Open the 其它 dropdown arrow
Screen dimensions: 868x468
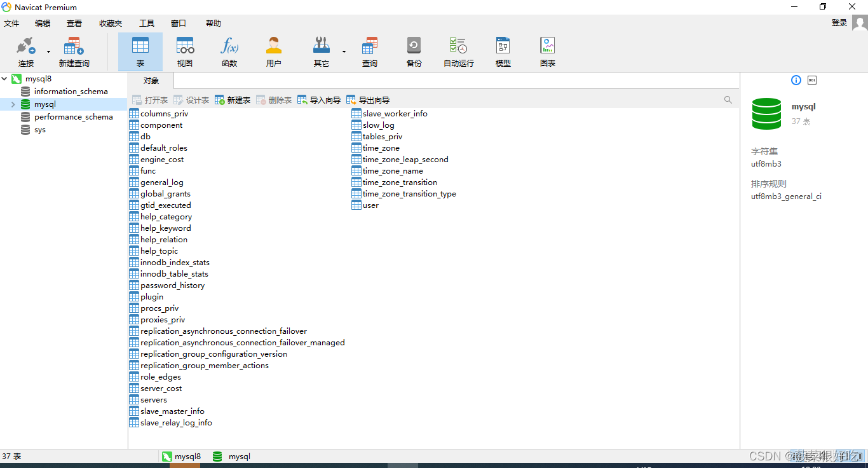click(x=344, y=52)
